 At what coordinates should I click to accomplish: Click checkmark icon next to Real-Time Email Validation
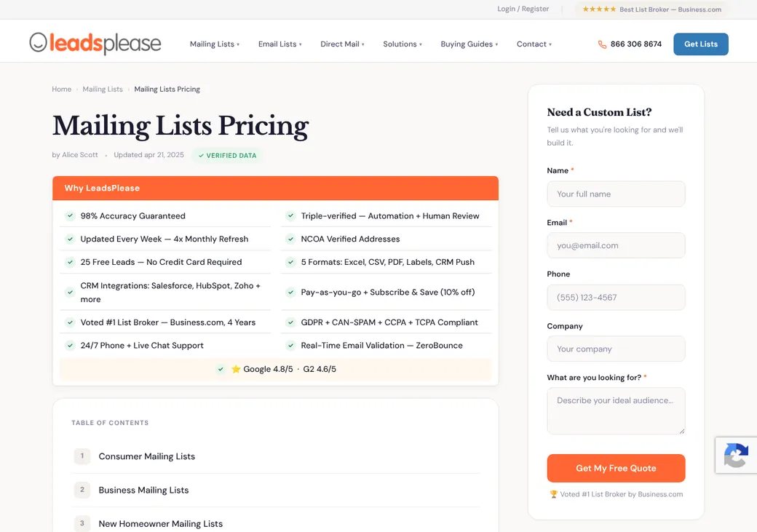coord(290,345)
